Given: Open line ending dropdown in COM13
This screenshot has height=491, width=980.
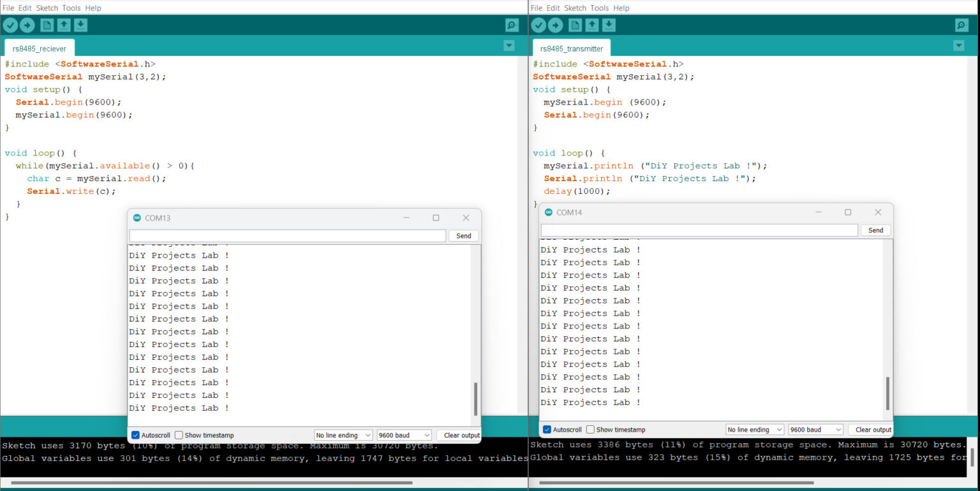Looking at the screenshot, I should (x=343, y=436).
